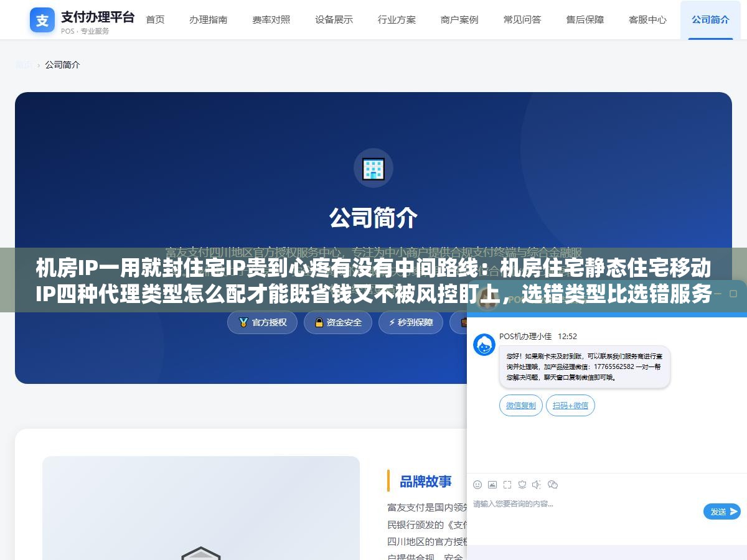The image size is (747, 560).
Task: Select the 官方授权 badge
Action: point(262,322)
